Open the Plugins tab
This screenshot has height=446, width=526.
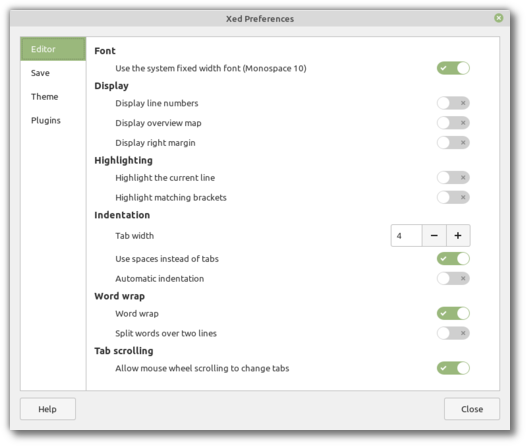53,120
